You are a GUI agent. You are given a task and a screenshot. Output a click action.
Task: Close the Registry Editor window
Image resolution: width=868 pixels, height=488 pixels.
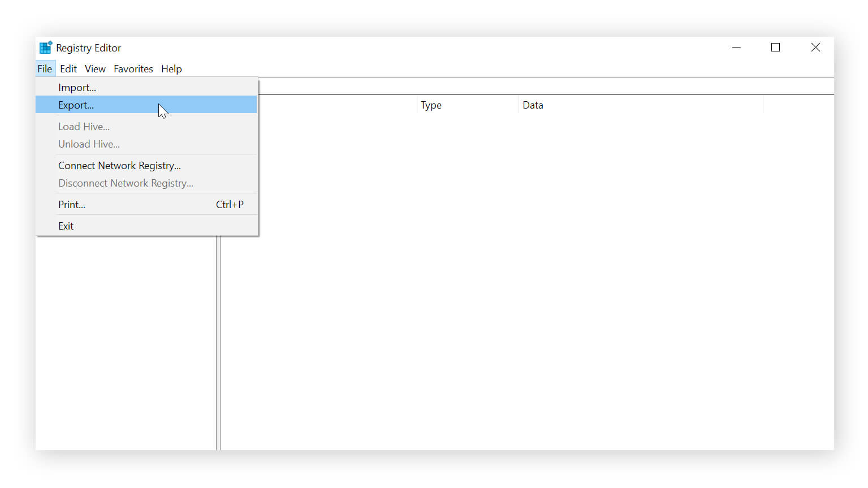pos(815,47)
